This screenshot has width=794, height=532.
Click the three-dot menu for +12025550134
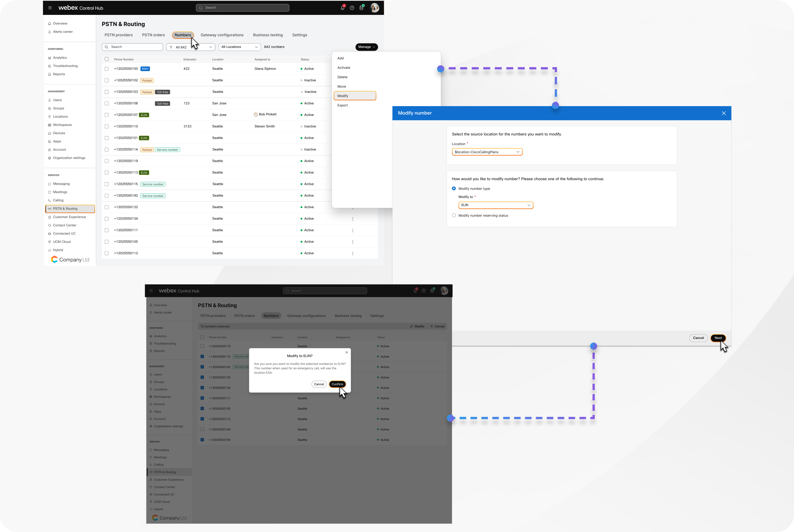[353, 219]
